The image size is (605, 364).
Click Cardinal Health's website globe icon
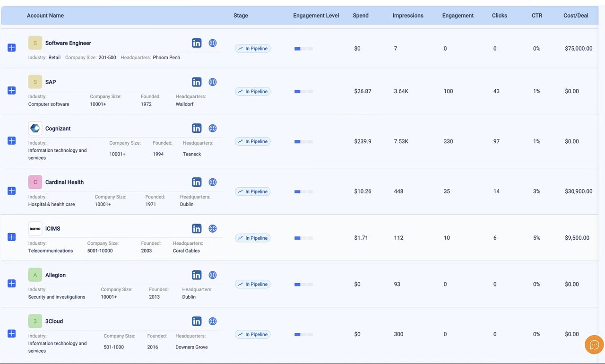[x=213, y=182]
